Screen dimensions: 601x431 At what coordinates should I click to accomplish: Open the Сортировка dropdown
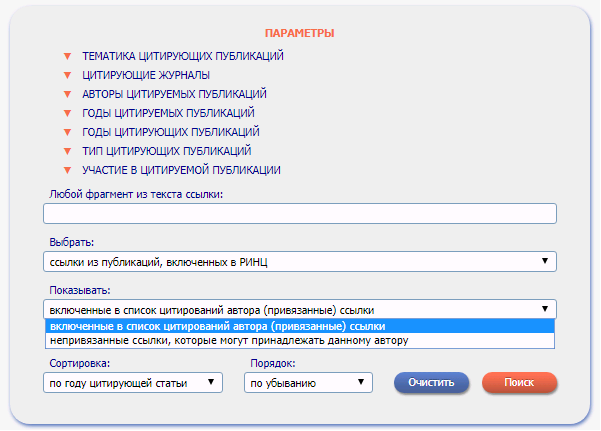coord(133,382)
